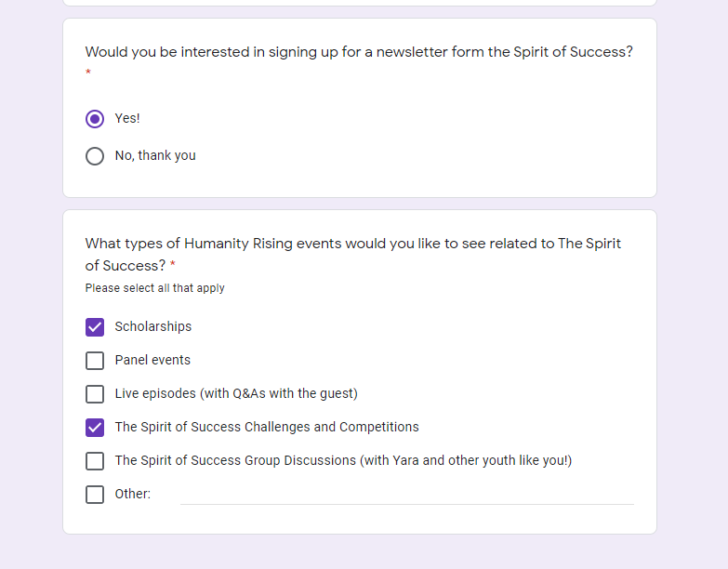Tick the Panel events checkbox
Screen dimensions: 728x569
pyautogui.click(x=95, y=361)
